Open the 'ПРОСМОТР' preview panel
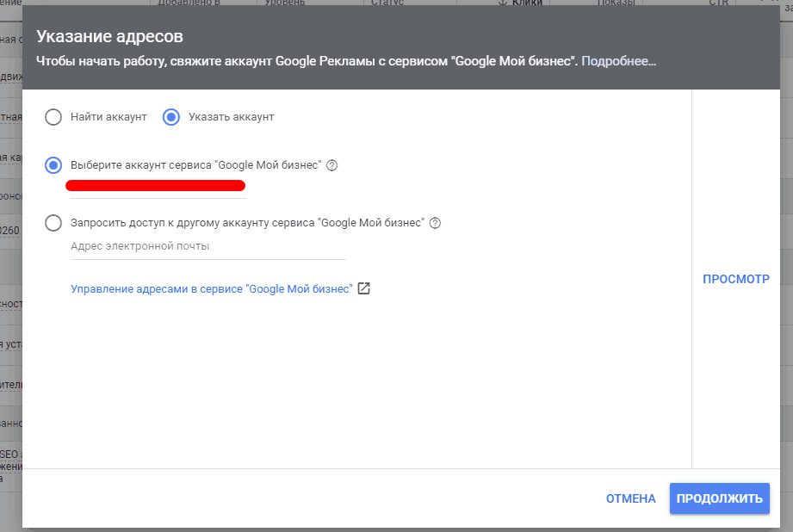793x532 pixels. [736, 279]
